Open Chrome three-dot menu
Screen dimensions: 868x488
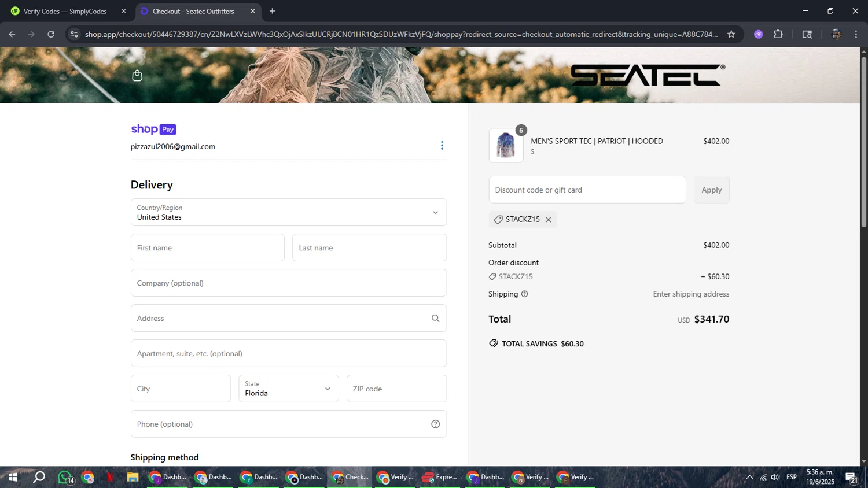(x=856, y=34)
